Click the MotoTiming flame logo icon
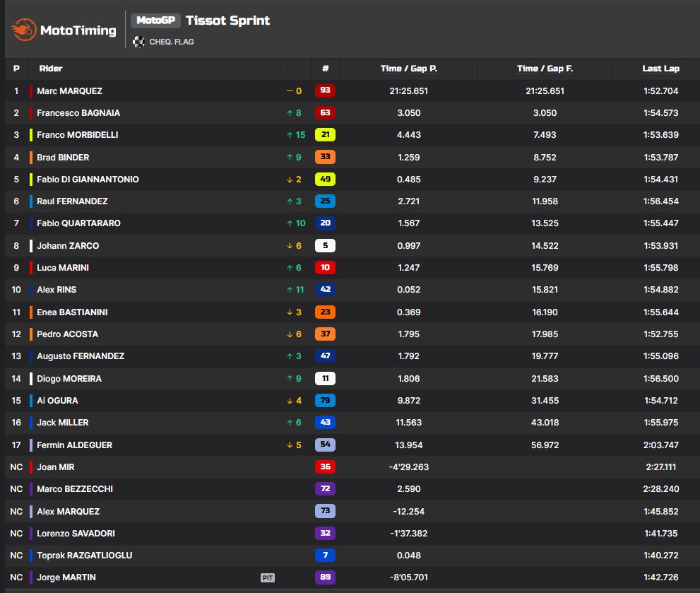 point(23,30)
